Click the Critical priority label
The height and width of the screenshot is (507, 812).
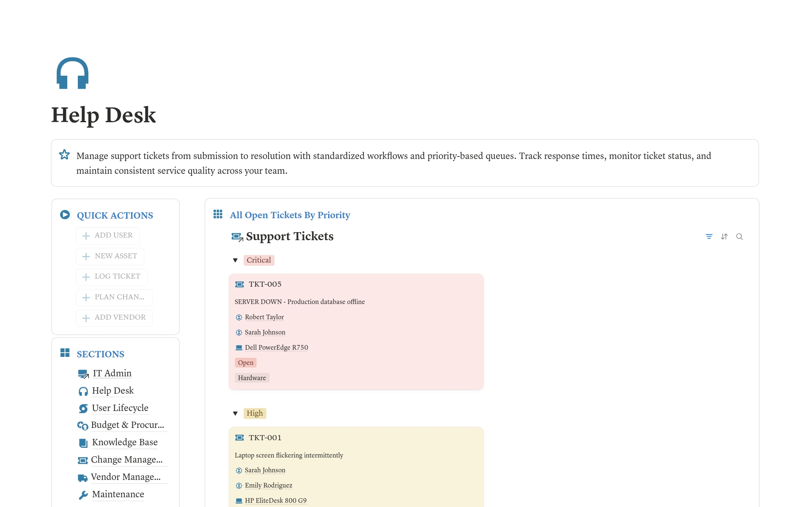(x=259, y=260)
